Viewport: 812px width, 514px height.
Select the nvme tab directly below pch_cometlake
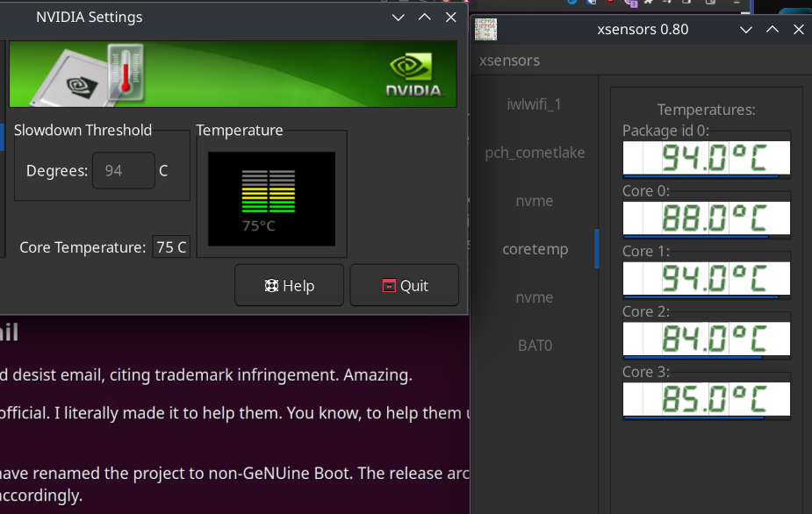534,201
